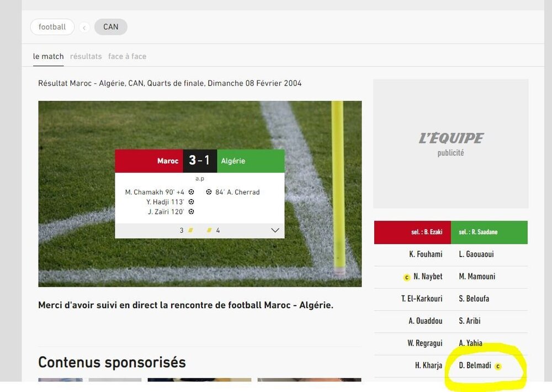
Task: Expand match details with the down chevron
Action: click(275, 230)
